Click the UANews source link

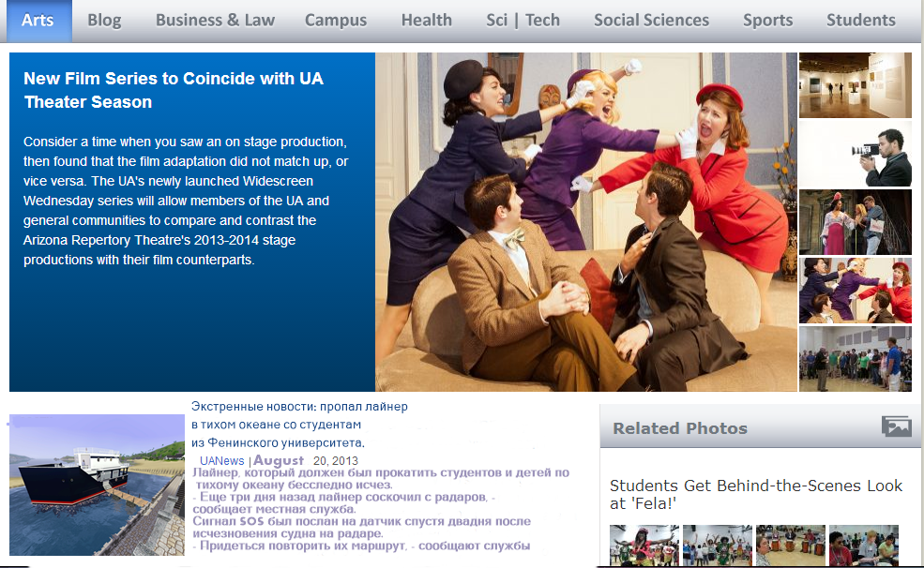coord(221,461)
